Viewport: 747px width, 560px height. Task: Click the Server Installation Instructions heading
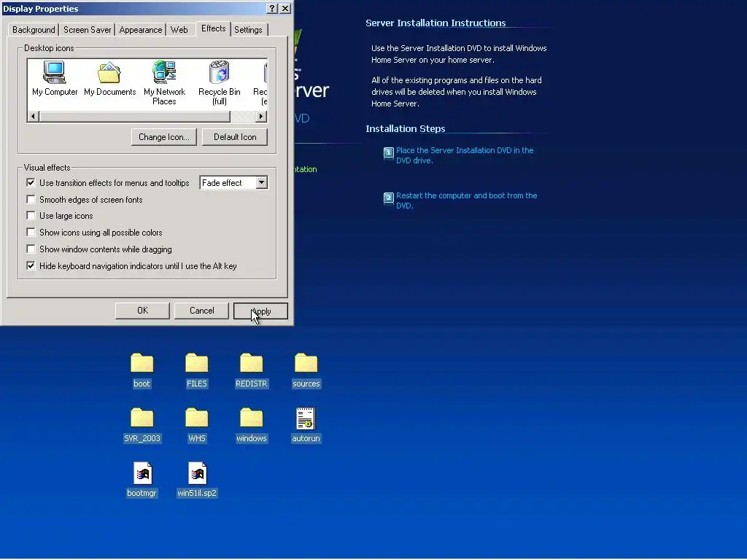pyautogui.click(x=436, y=23)
